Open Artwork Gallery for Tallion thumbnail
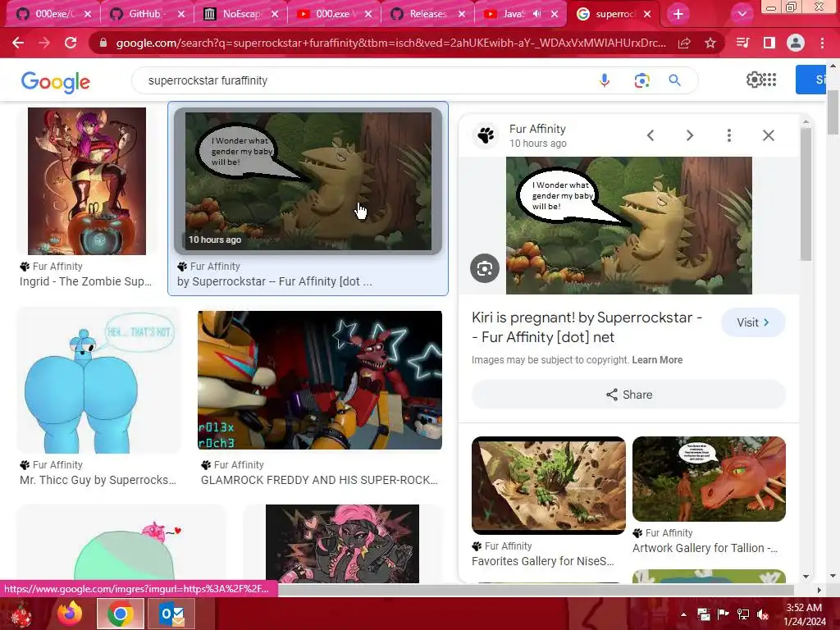The height and width of the screenshot is (630, 840). pos(709,479)
